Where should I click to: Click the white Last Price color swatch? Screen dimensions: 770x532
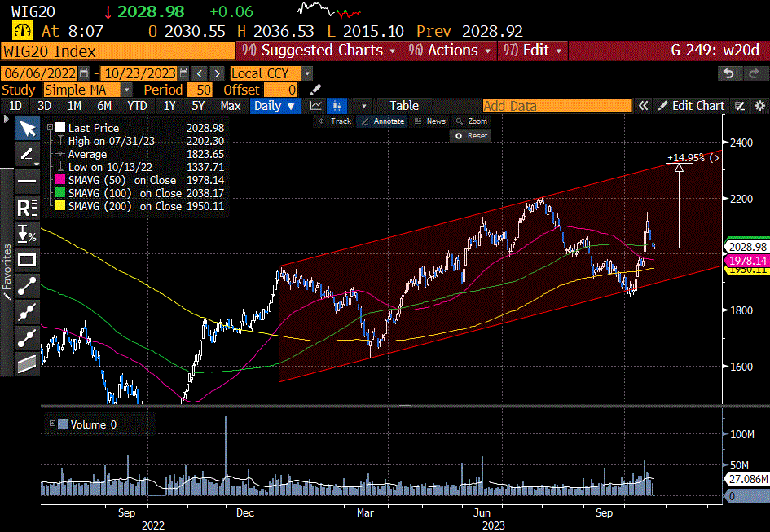60,127
